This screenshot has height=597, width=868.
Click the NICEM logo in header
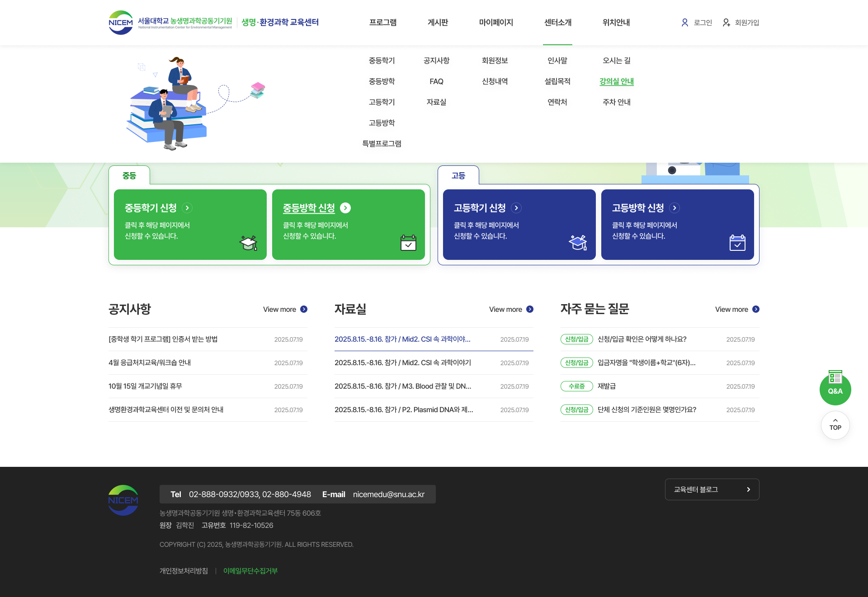121,23
